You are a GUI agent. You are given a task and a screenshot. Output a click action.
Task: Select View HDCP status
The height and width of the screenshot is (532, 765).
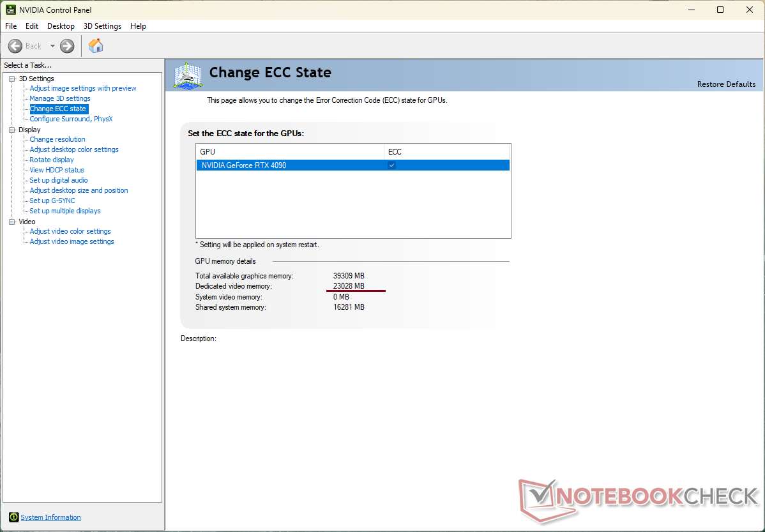[57, 171]
